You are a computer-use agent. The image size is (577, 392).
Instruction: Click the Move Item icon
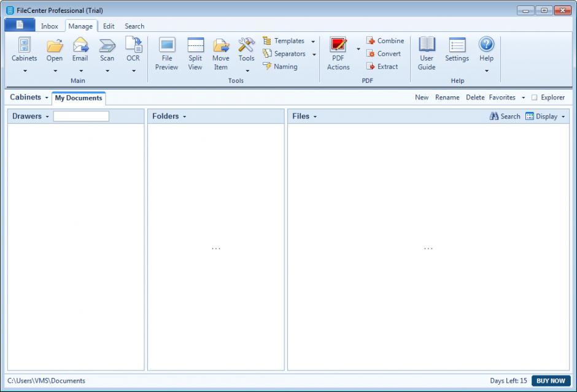pos(221,45)
